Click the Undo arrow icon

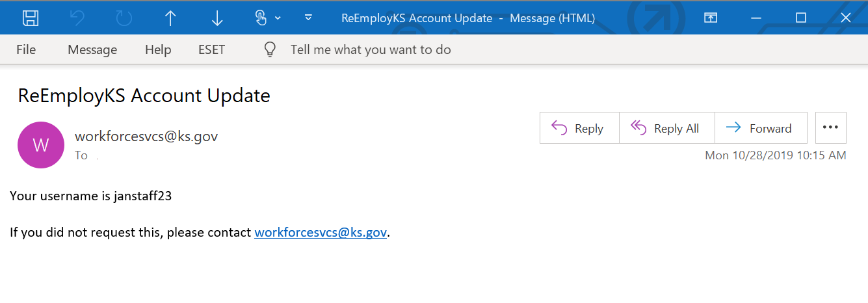(77, 18)
